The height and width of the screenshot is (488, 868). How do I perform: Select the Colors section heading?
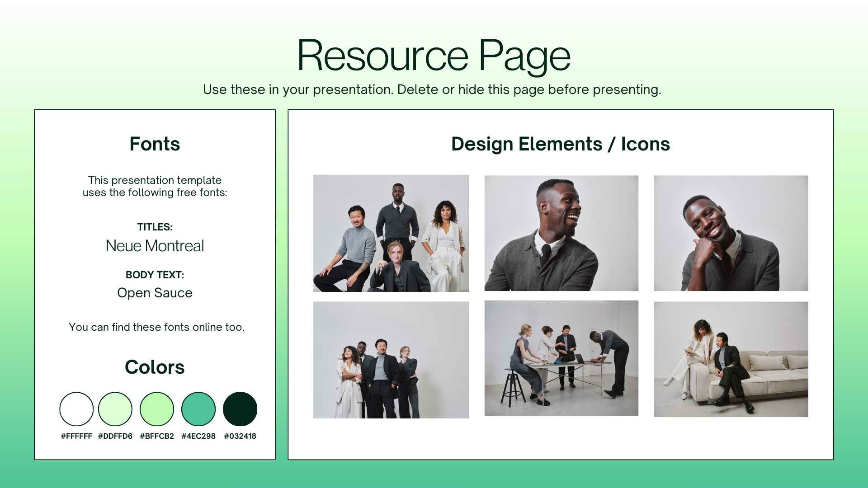point(155,367)
